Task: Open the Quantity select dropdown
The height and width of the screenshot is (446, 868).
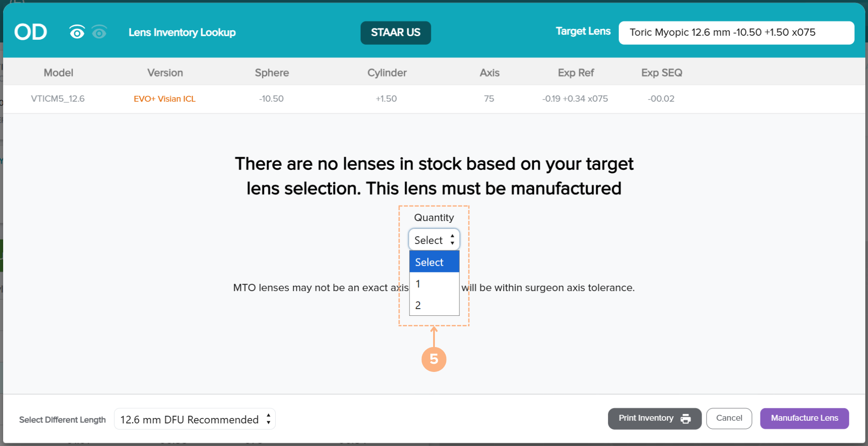Action: coord(434,240)
